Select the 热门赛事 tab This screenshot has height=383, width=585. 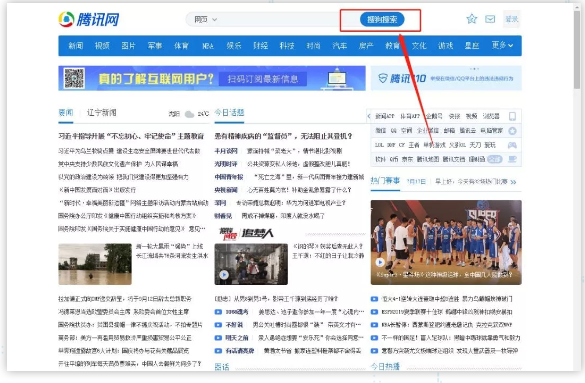coord(385,181)
